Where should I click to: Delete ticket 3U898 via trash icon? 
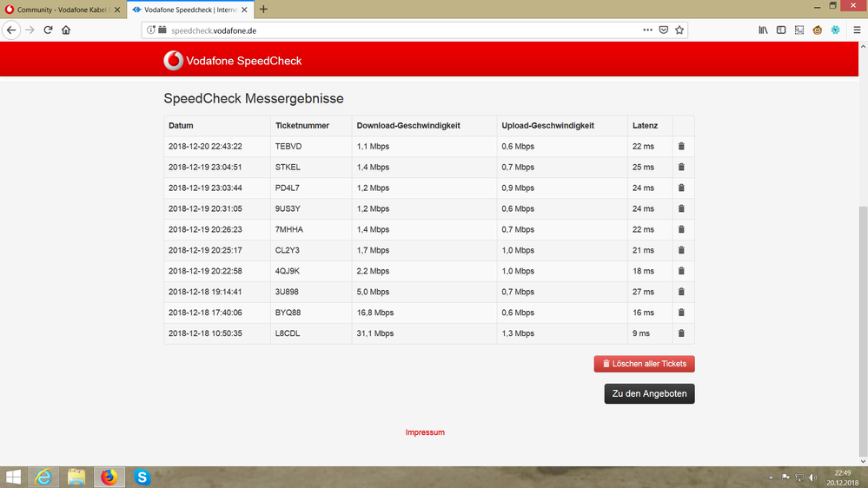click(681, 292)
